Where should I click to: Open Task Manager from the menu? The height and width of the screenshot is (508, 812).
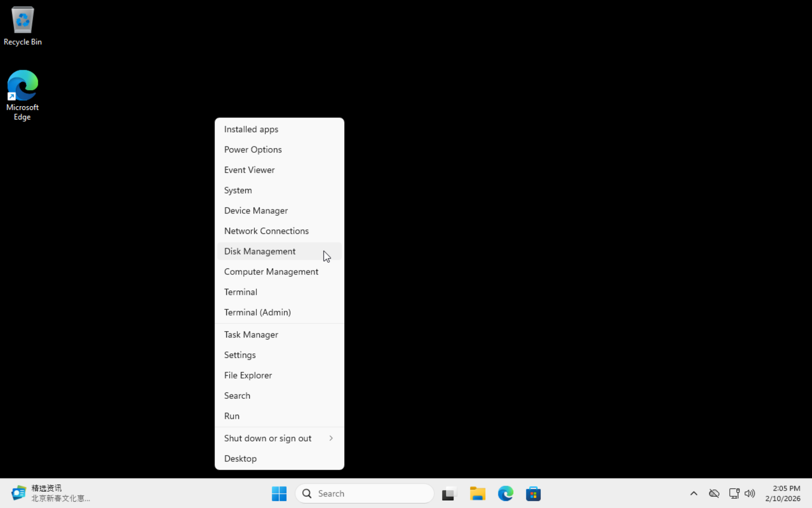(251, 335)
